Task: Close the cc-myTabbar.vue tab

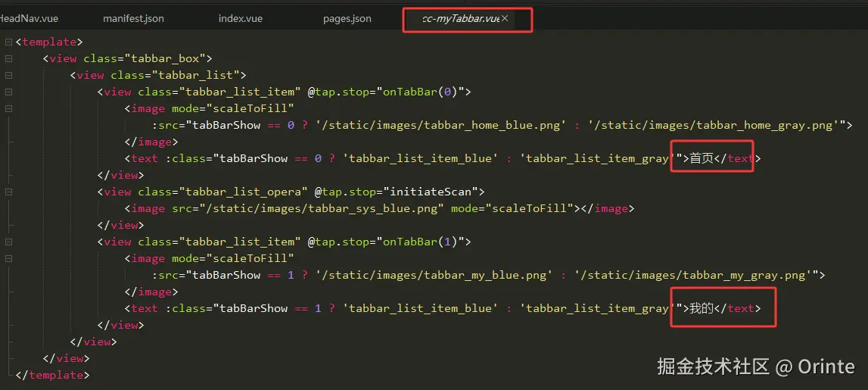Action: click(505, 19)
